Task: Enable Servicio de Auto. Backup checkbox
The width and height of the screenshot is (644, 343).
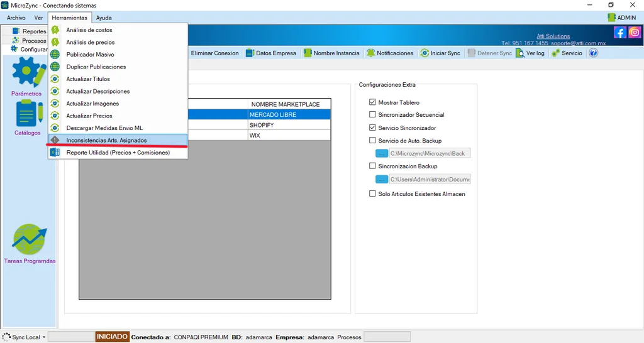Action: click(x=372, y=140)
